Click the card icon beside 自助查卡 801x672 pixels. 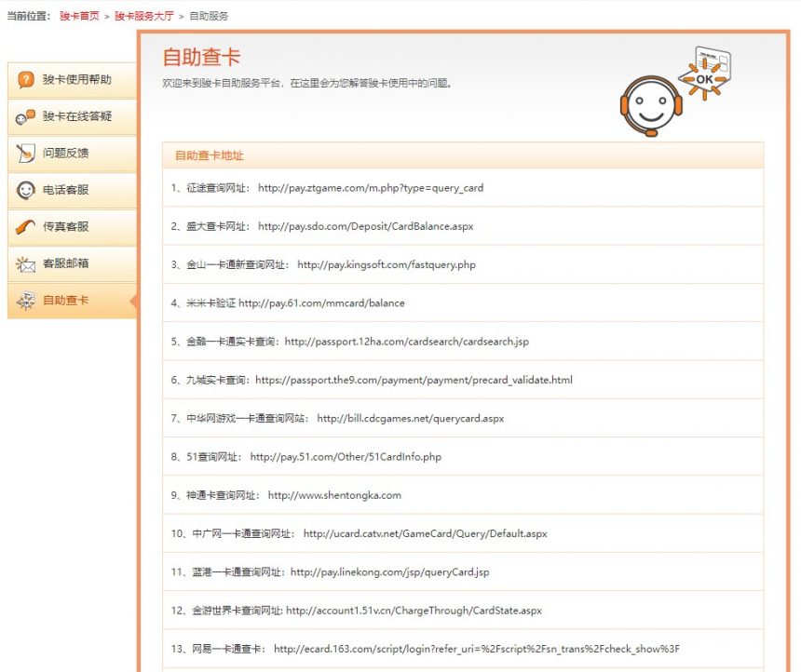pyautogui.click(x=25, y=301)
